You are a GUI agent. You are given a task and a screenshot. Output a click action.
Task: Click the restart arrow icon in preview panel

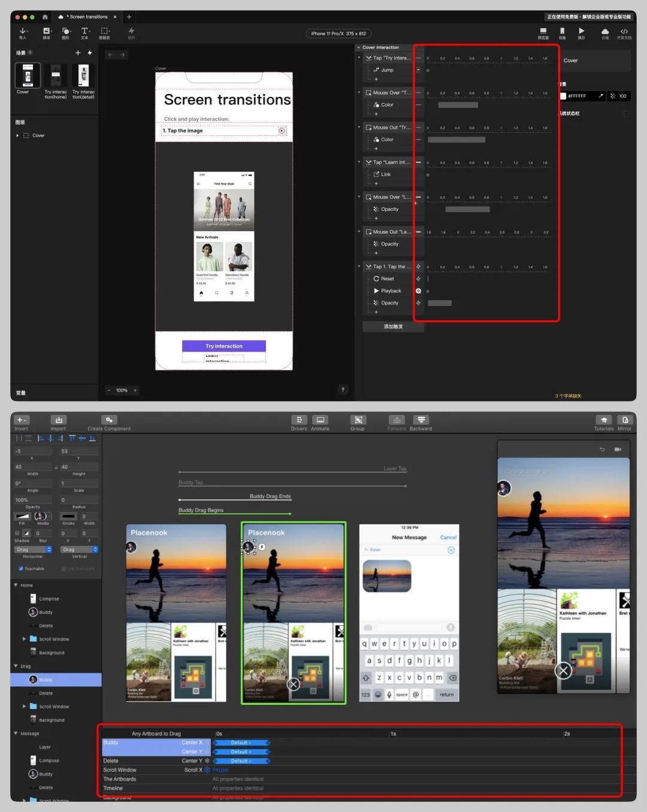[x=603, y=450]
